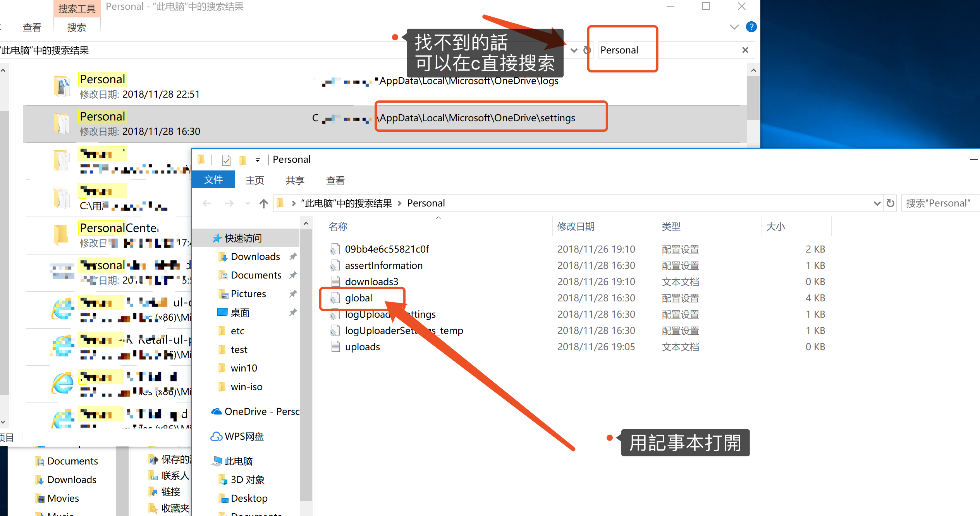Switch to the 共享 ribbon tab
Viewport: 980px width, 516px height.
coord(295,181)
